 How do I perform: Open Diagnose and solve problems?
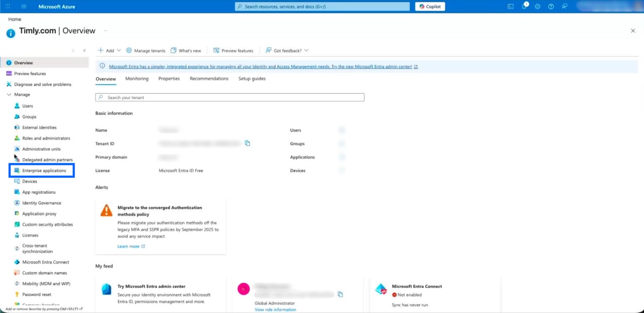43,84
